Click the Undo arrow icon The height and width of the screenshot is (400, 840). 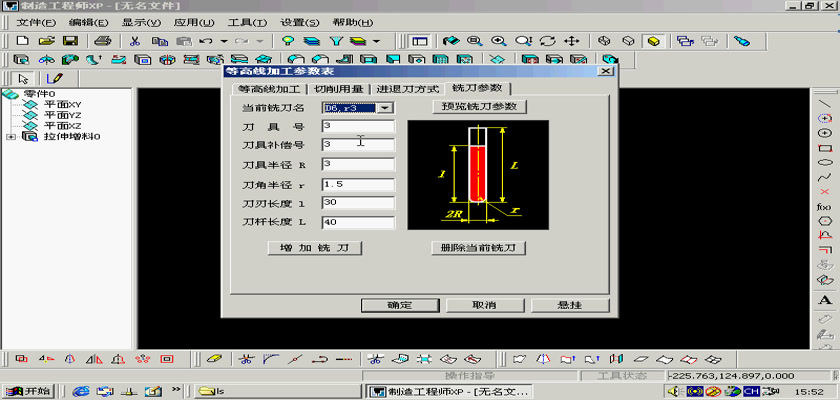(x=206, y=41)
